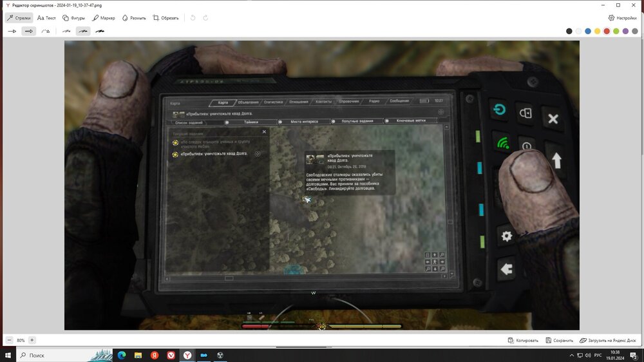Pick the purple color swatch
Image resolution: width=644 pixels, height=362 pixels.
pos(625,31)
